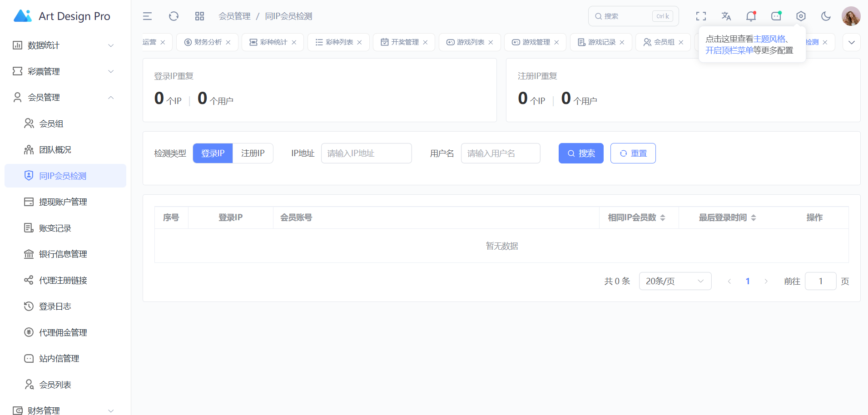868x415 pixels.
Task: Open the 20条/页 page size dropdown
Action: [675, 282]
